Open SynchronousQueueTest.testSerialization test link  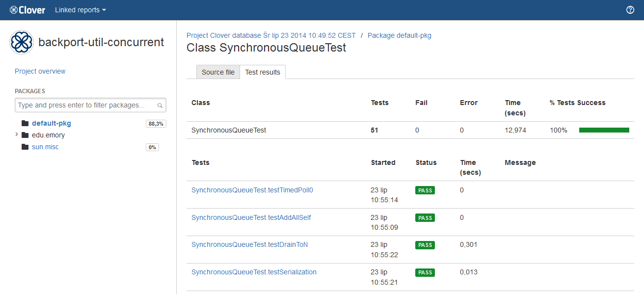[254, 272]
